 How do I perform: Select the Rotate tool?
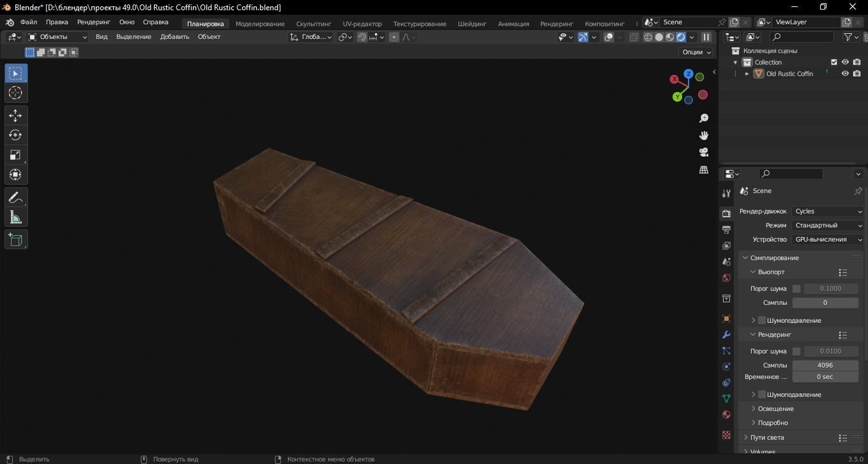tap(16, 135)
